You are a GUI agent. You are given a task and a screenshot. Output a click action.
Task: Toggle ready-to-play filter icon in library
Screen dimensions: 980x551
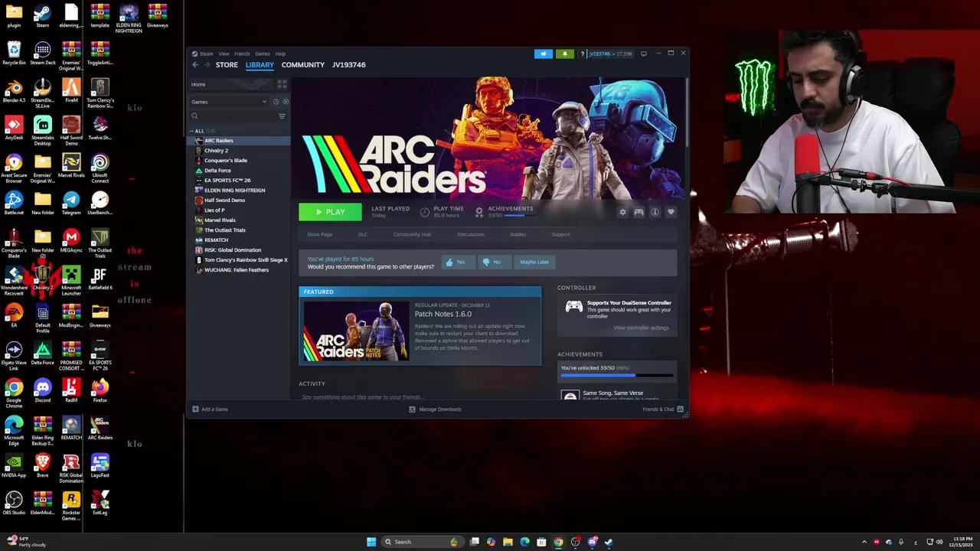tap(286, 102)
